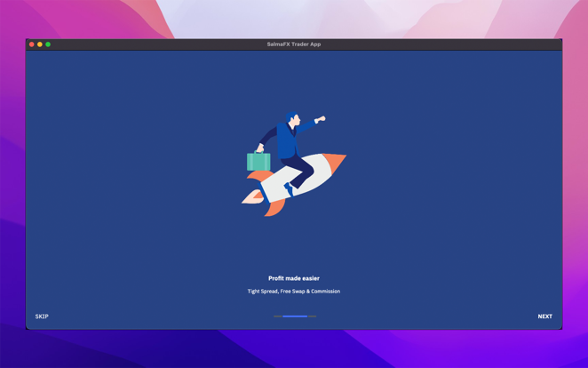Image resolution: width=588 pixels, height=368 pixels.
Task: Click the SKIP button
Action: (x=42, y=316)
